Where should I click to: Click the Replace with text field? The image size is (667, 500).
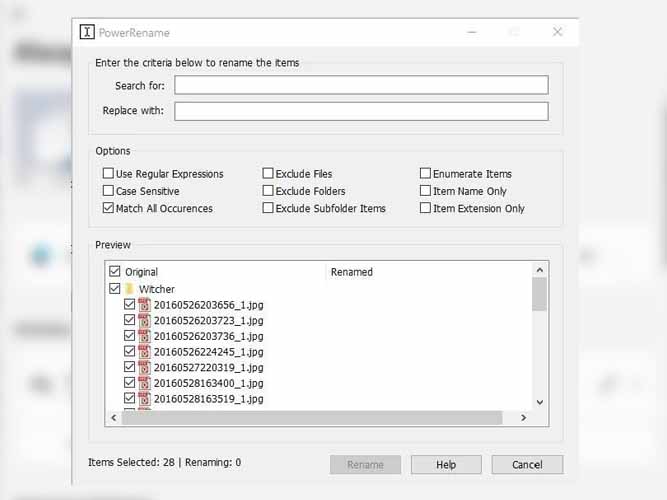click(x=361, y=111)
